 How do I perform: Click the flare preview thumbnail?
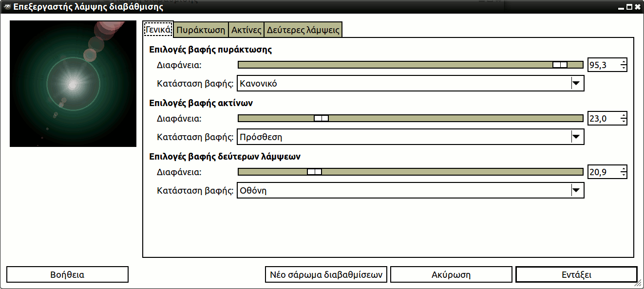[73, 84]
